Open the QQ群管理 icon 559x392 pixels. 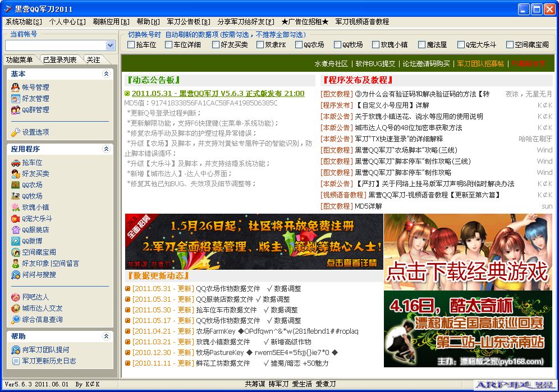coord(15,110)
